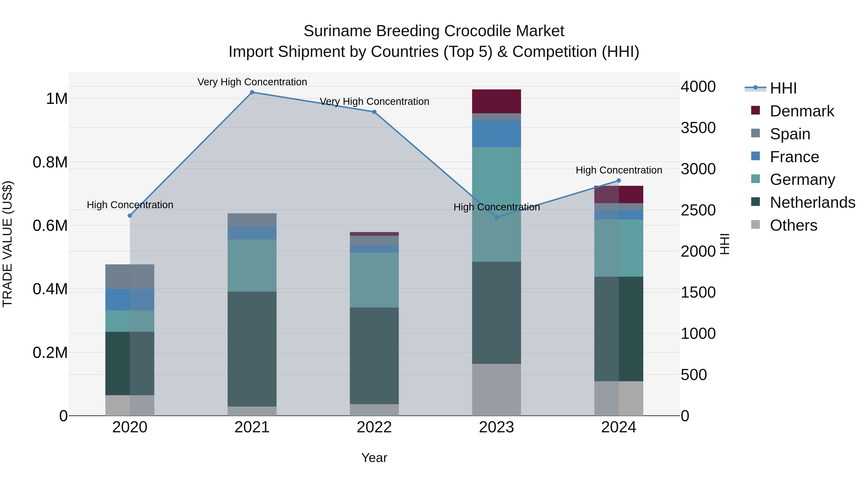The height and width of the screenshot is (488, 868).
Task: Toggle the Spain legend entry
Action: click(x=780, y=134)
